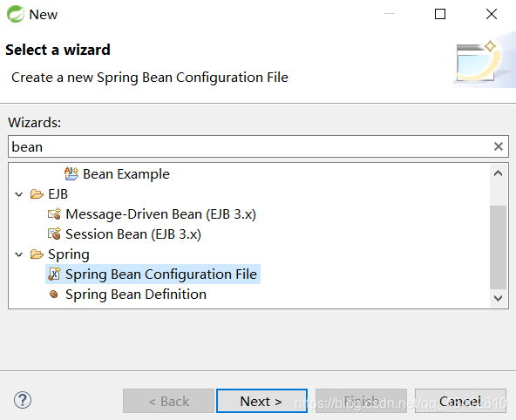
Task: Click the Session Bean icon
Action: click(x=54, y=234)
